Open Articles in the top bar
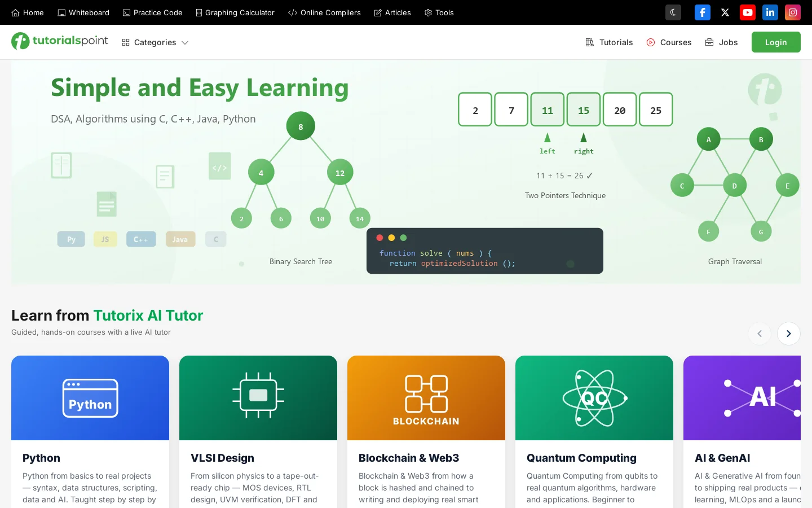The width and height of the screenshot is (812, 508). pyautogui.click(x=392, y=12)
